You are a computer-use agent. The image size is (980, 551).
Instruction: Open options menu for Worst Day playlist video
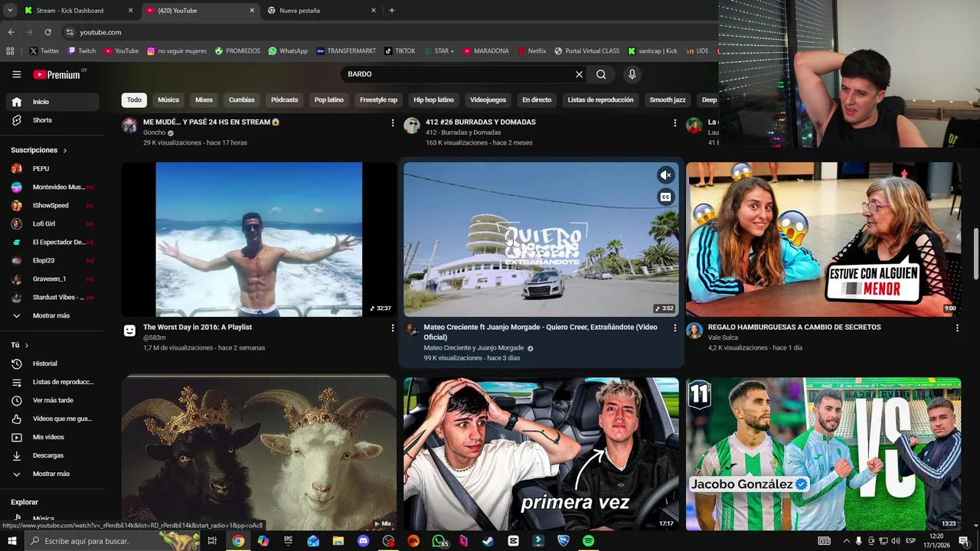[x=392, y=328]
